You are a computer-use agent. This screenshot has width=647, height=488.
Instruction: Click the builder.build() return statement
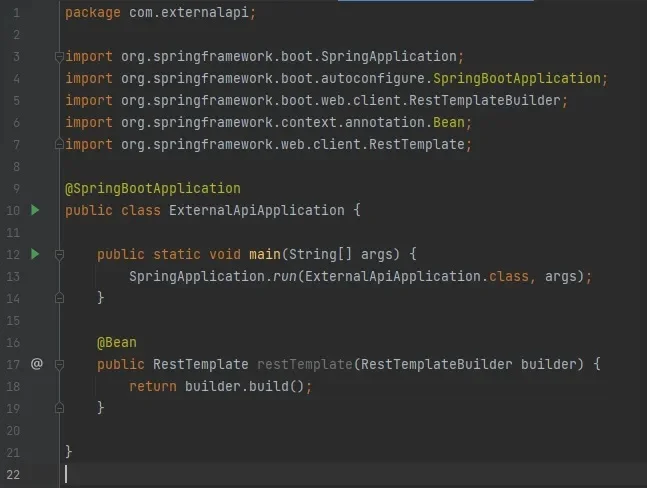tap(221, 387)
